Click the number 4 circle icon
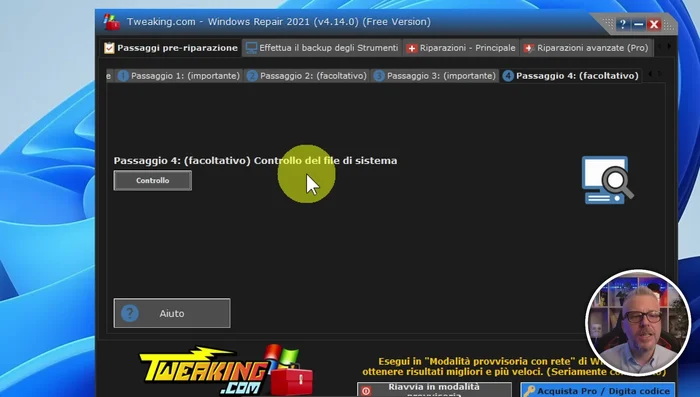This screenshot has width=700, height=397. click(508, 76)
